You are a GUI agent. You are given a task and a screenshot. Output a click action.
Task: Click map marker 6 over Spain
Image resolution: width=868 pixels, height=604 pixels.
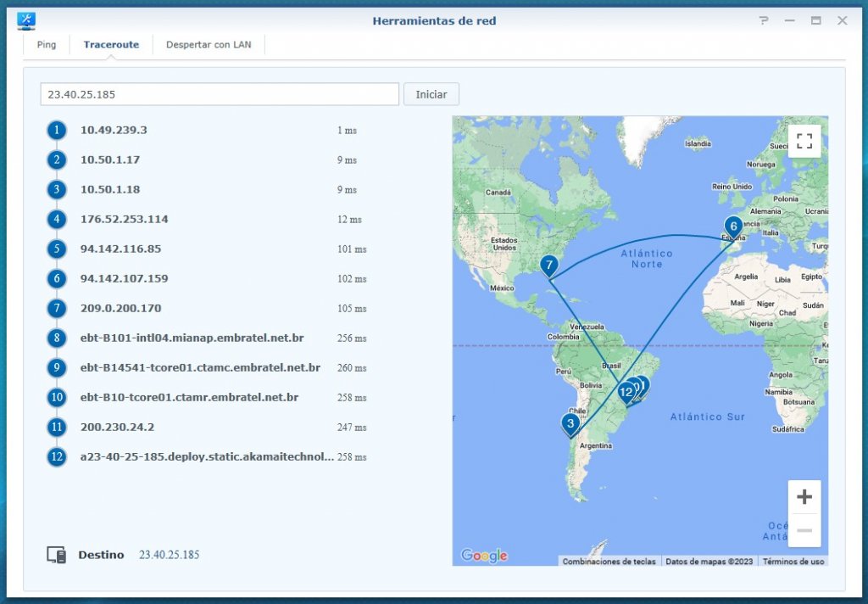(x=733, y=226)
